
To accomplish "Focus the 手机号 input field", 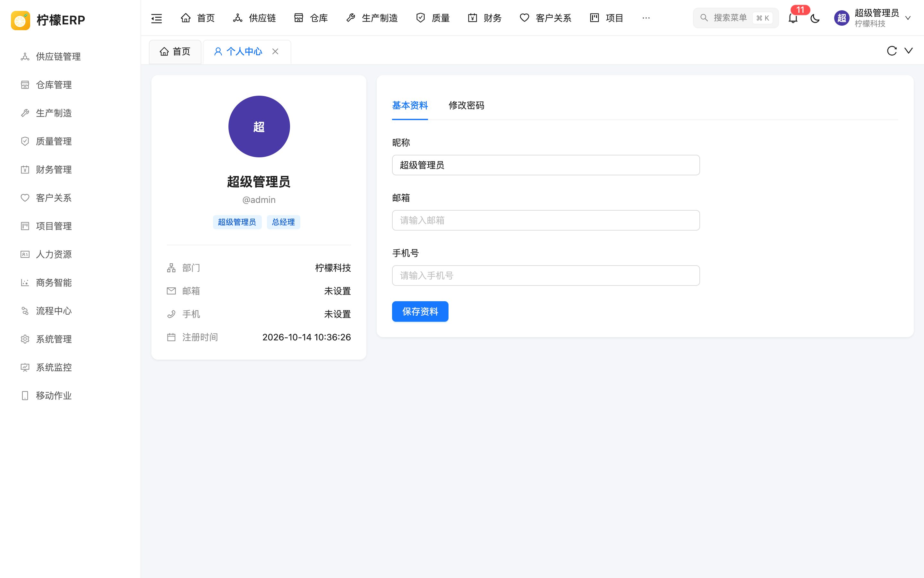I will [x=546, y=276].
